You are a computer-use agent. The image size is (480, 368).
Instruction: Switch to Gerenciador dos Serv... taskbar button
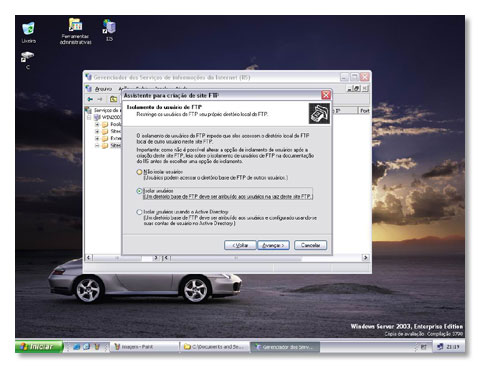tap(285, 347)
